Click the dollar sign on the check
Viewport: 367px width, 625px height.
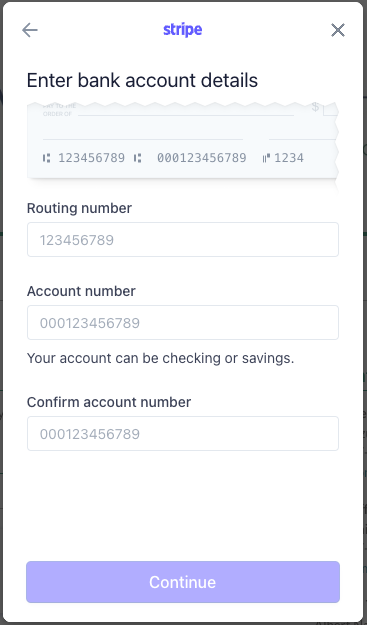point(315,106)
